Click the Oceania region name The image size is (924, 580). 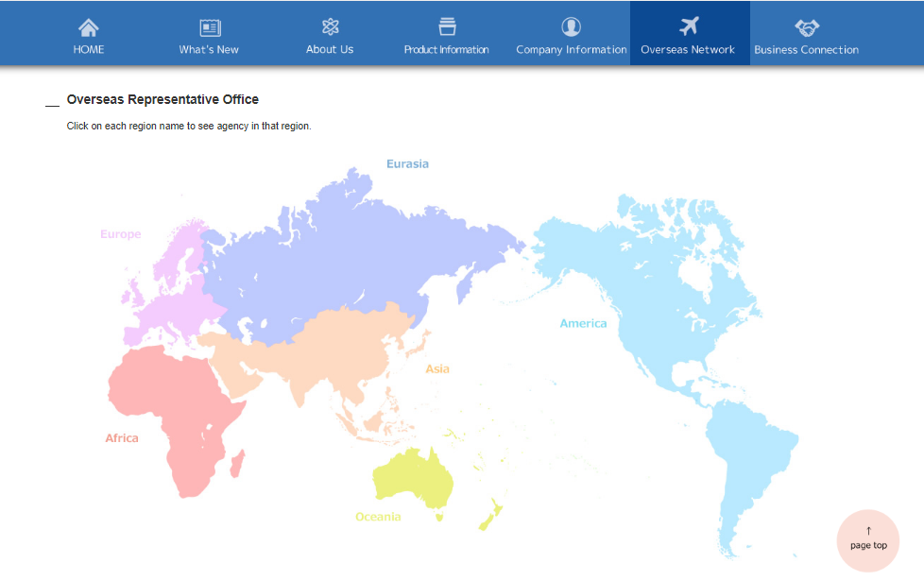pyautogui.click(x=378, y=517)
